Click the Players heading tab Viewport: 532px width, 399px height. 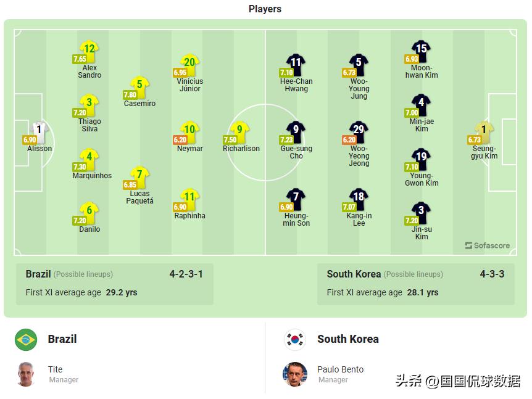tap(265, 9)
